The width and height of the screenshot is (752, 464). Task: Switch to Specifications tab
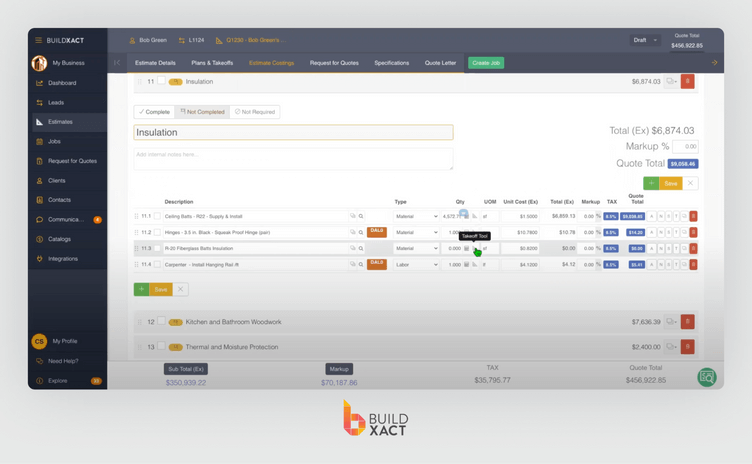pyautogui.click(x=392, y=63)
